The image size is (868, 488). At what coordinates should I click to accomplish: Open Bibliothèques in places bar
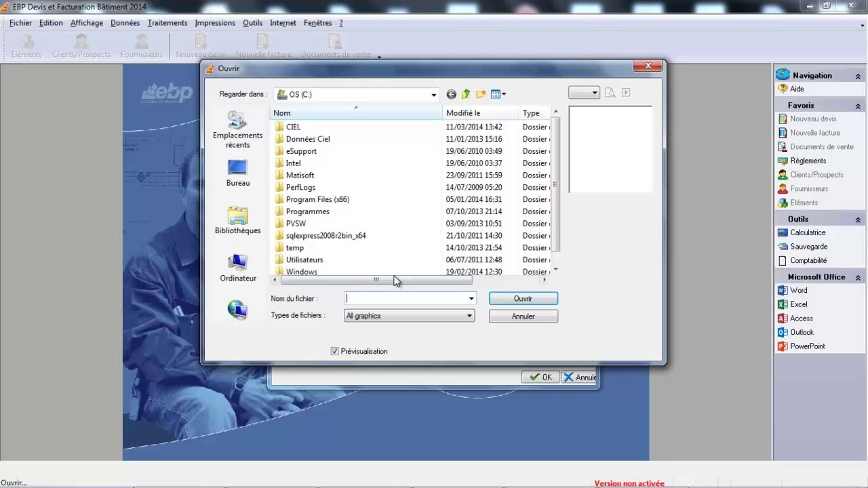point(237,220)
